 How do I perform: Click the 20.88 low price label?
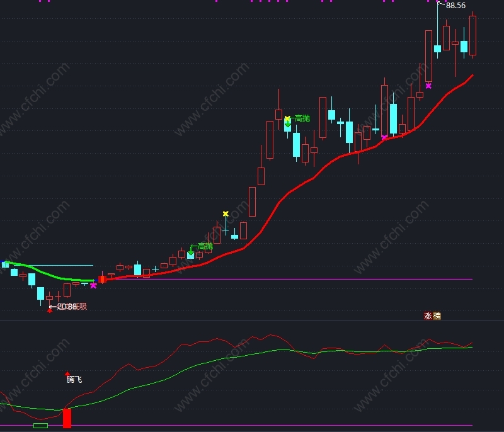[67, 307]
